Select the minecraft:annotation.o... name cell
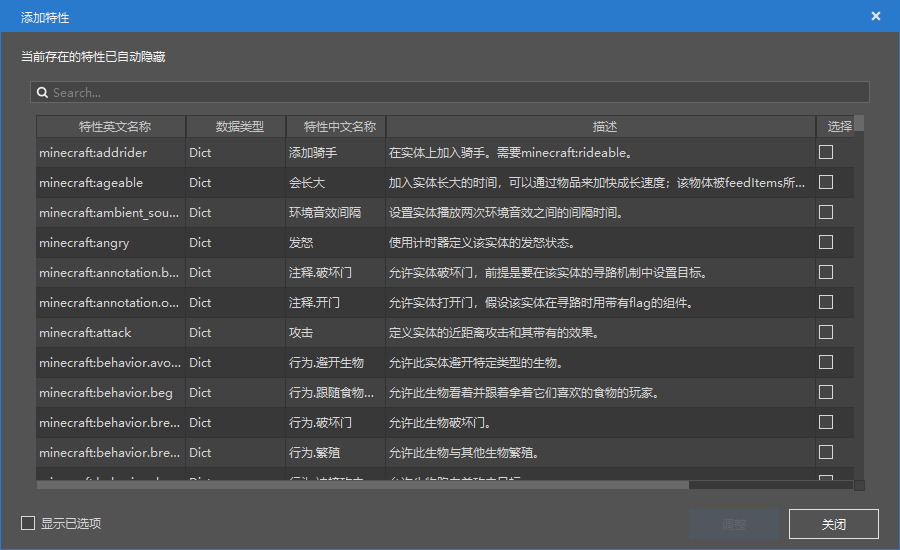The image size is (900, 550). click(x=111, y=303)
